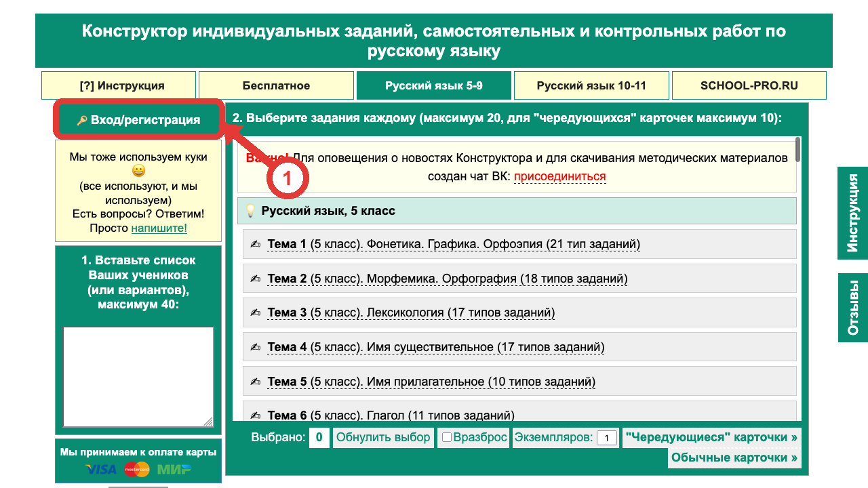Open the Отзывы side tab
Image resolution: width=868 pixels, height=488 pixels.
point(853,308)
